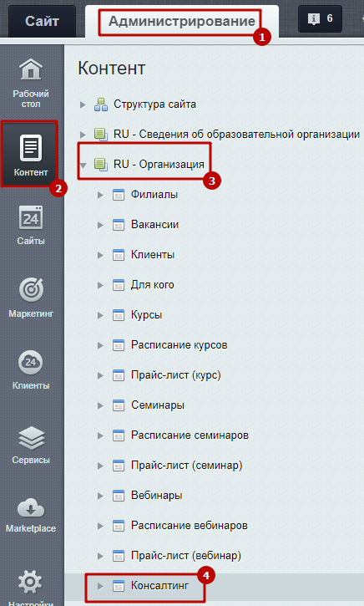
Task: Open the Курсы item
Action: 147,315
